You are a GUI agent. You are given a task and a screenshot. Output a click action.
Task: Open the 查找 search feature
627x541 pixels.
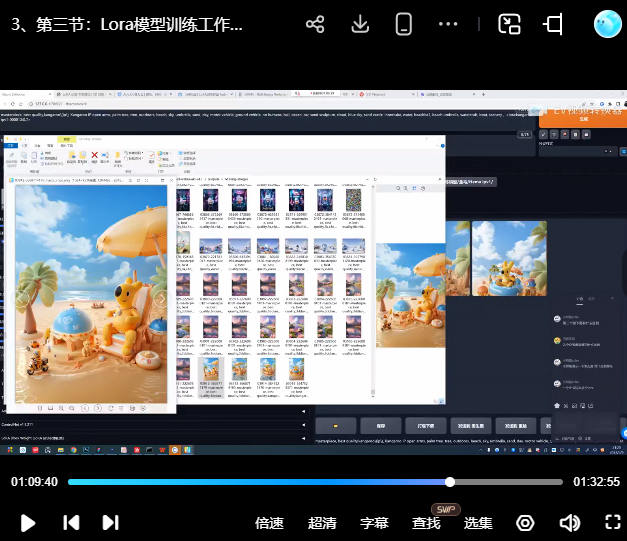click(x=426, y=522)
